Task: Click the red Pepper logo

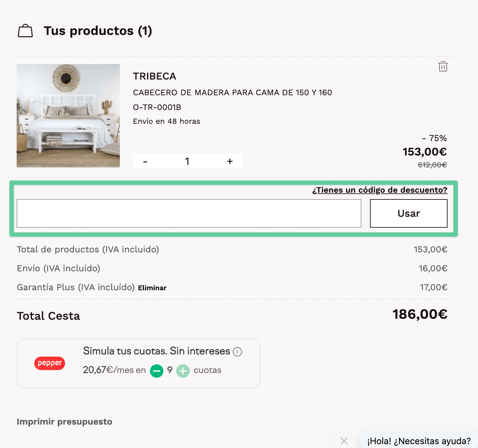Action: tap(49, 363)
